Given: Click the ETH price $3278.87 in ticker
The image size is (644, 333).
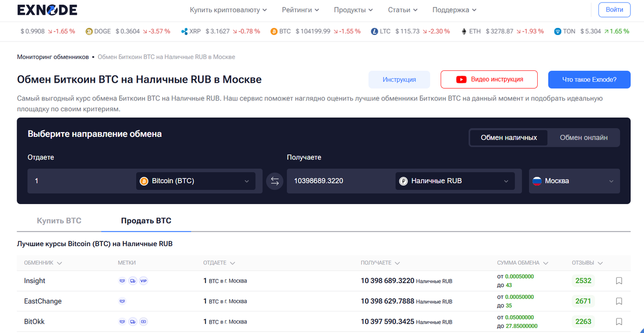Looking at the screenshot, I should click(x=500, y=32).
